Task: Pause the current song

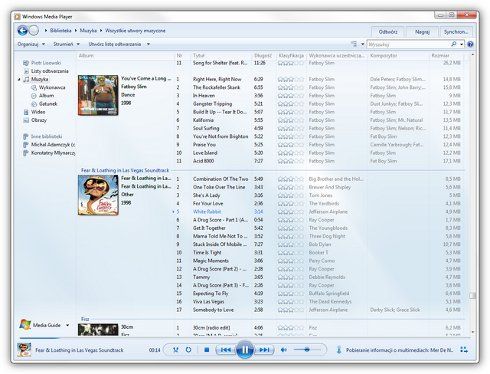Action: pyautogui.click(x=245, y=350)
